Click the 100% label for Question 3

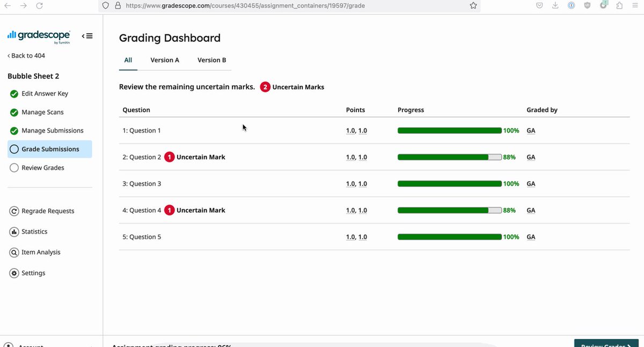point(511,184)
